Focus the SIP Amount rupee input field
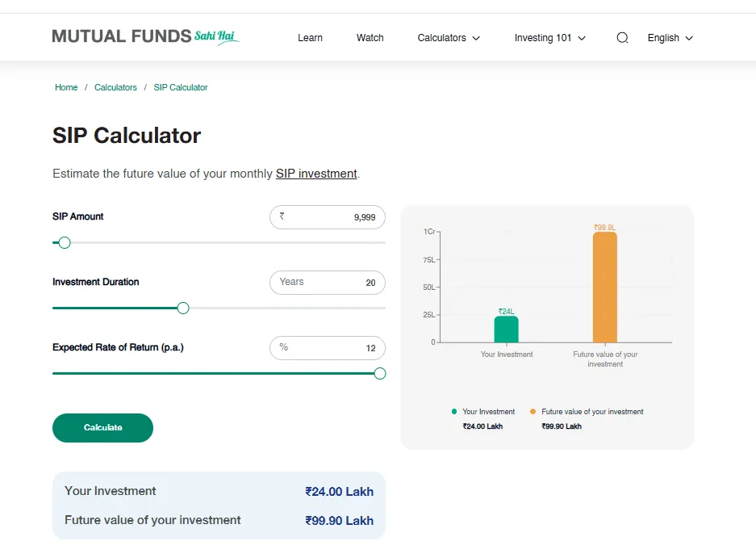Screen dimensions: 756x558 point(328,217)
